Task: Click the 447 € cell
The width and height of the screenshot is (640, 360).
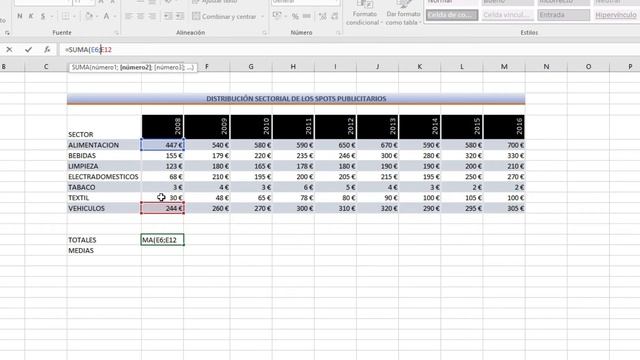Action: coord(162,145)
